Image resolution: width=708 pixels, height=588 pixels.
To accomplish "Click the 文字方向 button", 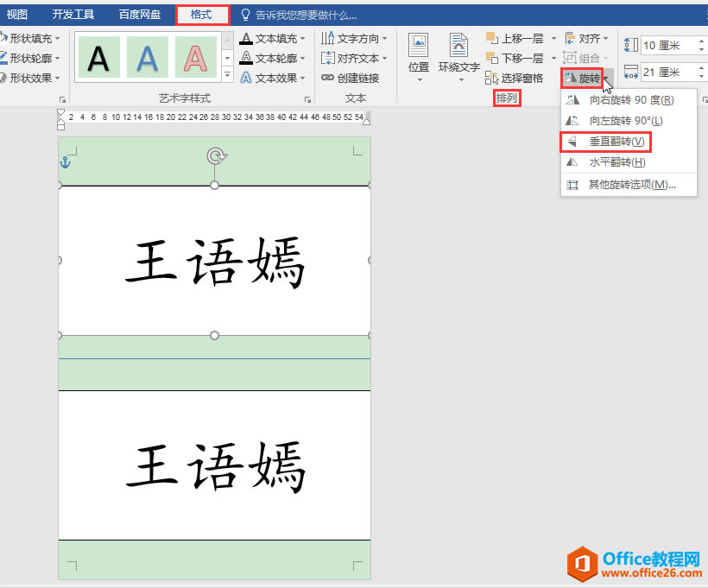I will pyautogui.click(x=354, y=38).
